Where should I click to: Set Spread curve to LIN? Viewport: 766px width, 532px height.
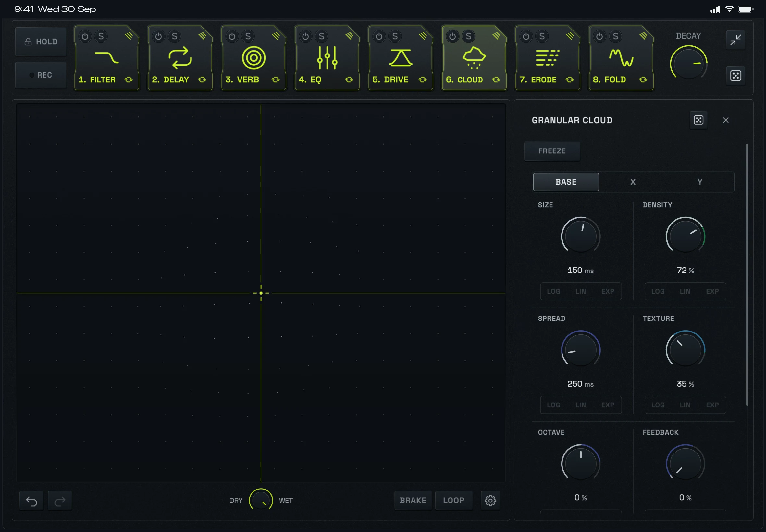click(580, 405)
